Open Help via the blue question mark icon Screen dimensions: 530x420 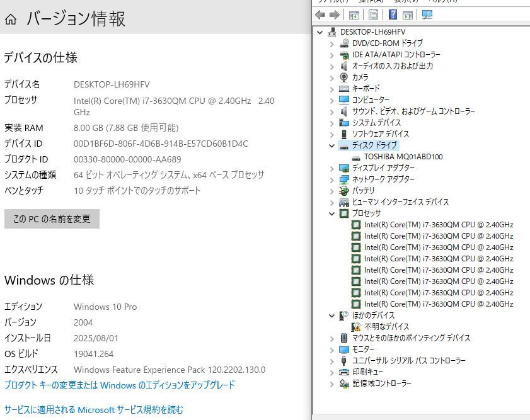click(x=393, y=14)
